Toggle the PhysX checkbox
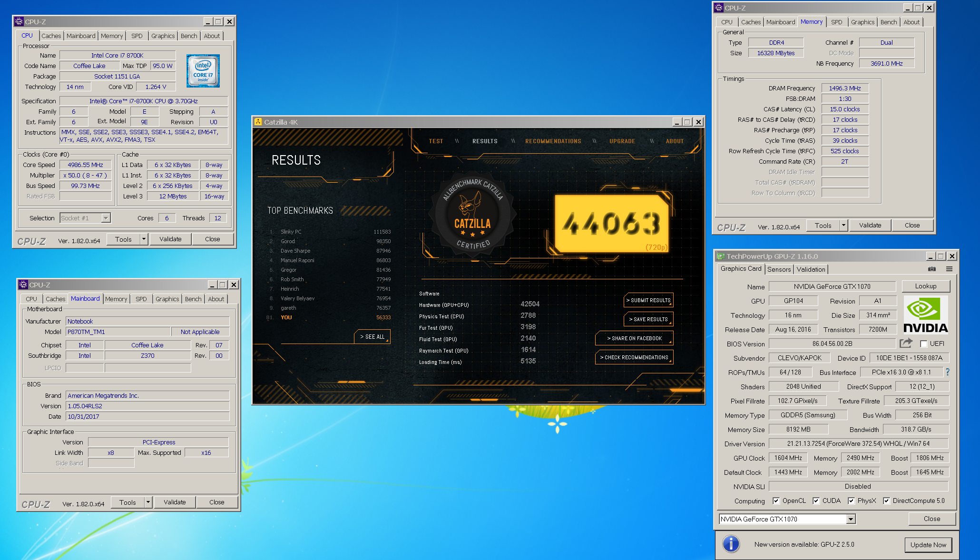This screenshot has height=560, width=980. [851, 501]
